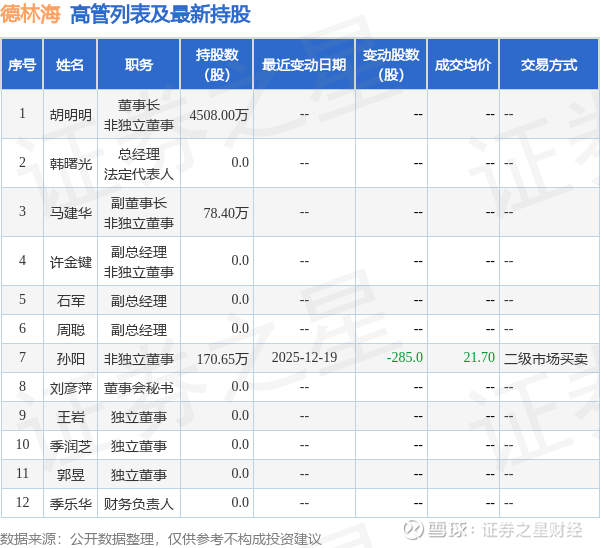The height and width of the screenshot is (548, 600).
Task: Click the 数据来源 disclaimer footer text
Action: point(161,539)
